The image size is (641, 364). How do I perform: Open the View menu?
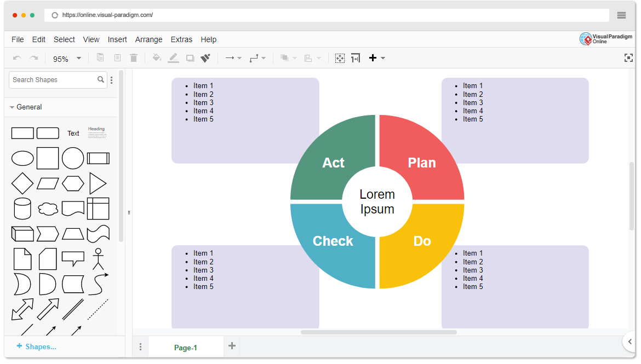(x=91, y=39)
